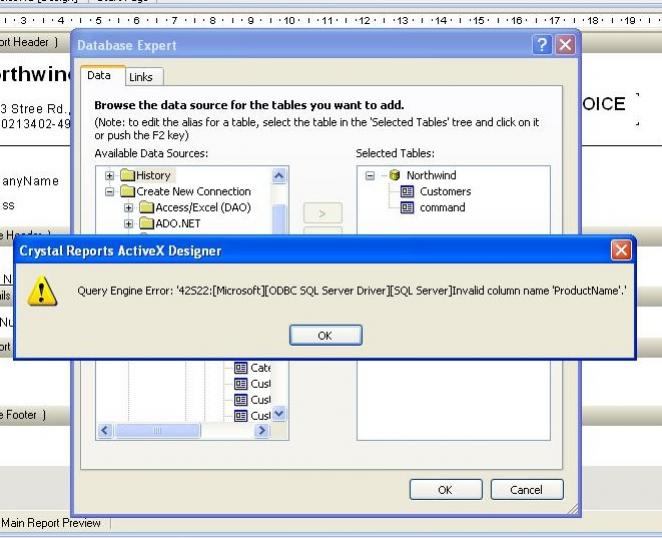Expand the Access/Excel (DAO) node
Screen dimensions: 662x538
pyautogui.click(x=128, y=208)
